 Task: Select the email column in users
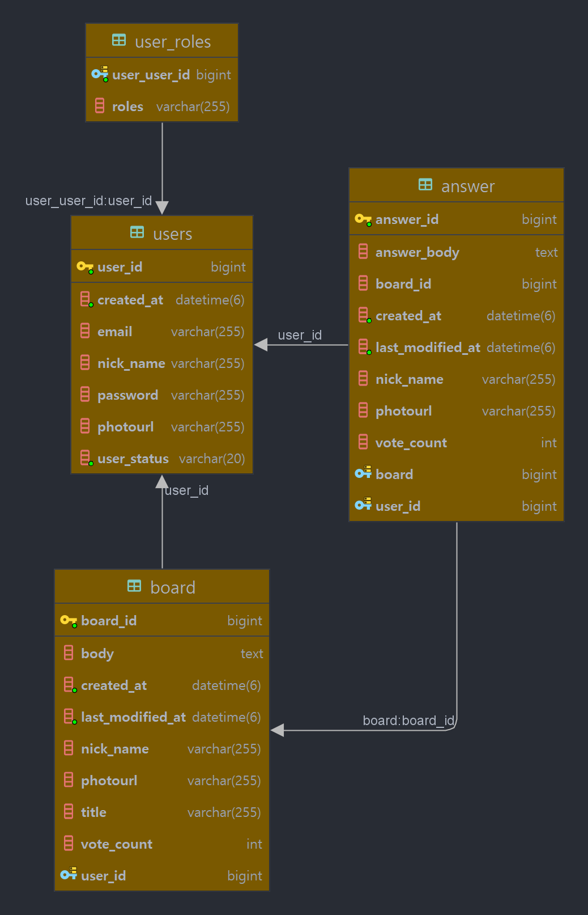(114, 332)
